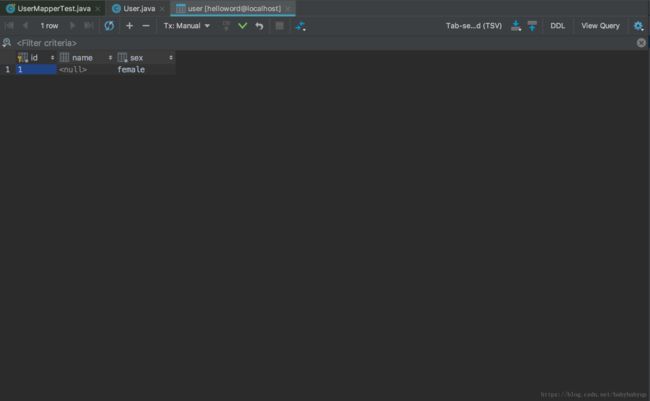Screen dimensions: 650x401
Task: Select row number 1 in gutter
Action: 7,69
